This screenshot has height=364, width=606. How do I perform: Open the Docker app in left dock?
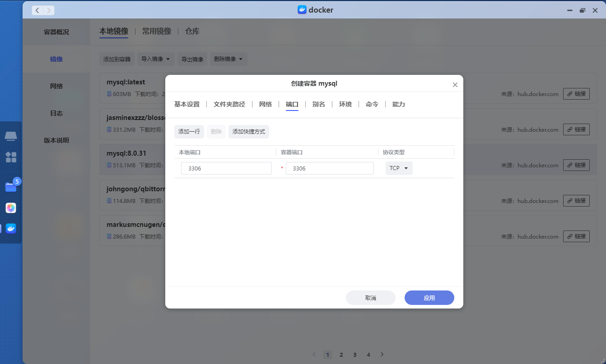click(11, 229)
